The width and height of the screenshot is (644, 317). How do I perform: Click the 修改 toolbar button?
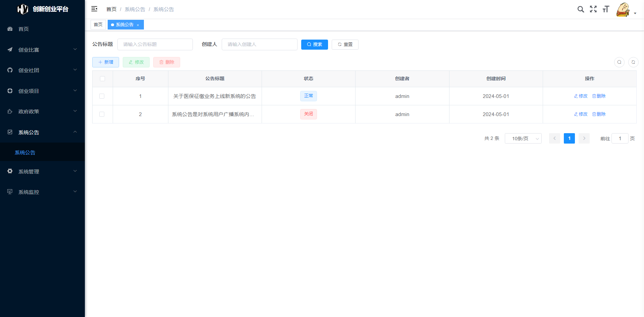click(x=136, y=62)
